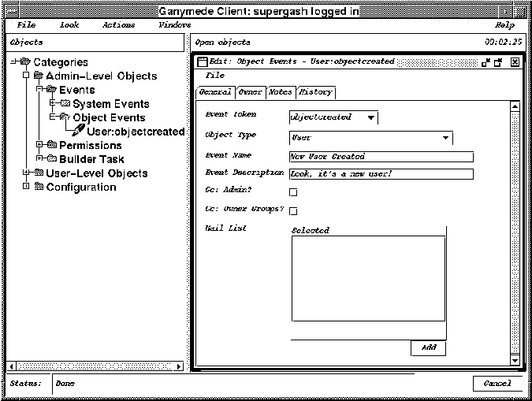The image size is (532, 401).
Task: Collapse the Events tree node
Action: click(39, 90)
